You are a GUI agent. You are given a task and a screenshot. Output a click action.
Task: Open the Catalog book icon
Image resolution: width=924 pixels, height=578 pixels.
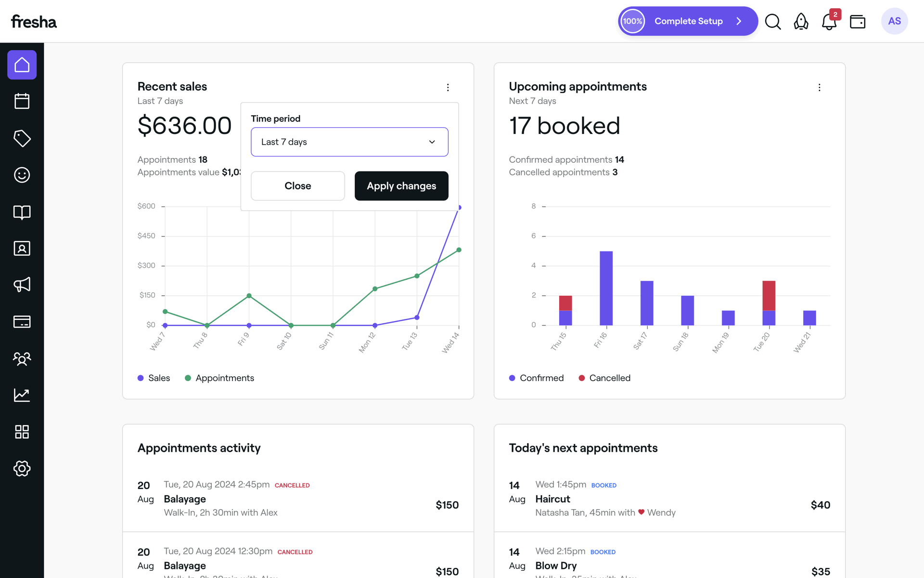point(22,212)
